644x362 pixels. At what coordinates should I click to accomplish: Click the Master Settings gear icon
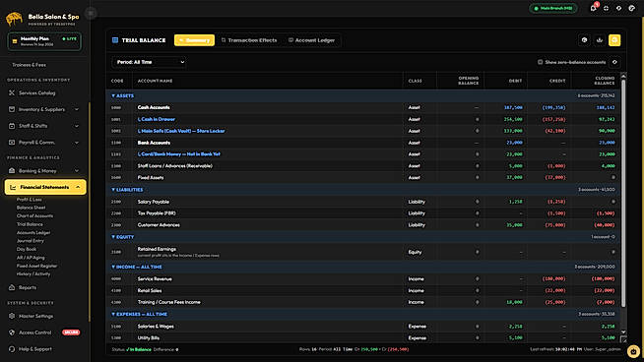coord(12,316)
